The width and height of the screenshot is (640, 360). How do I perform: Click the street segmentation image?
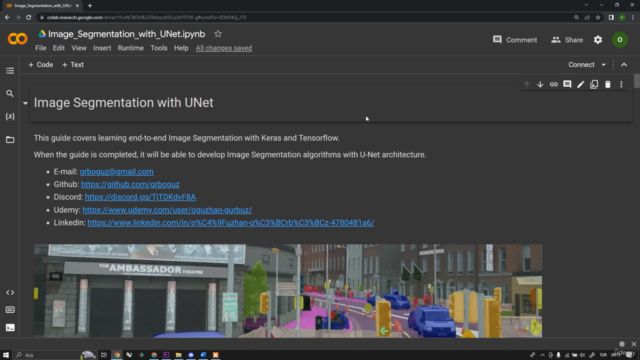tap(288, 291)
